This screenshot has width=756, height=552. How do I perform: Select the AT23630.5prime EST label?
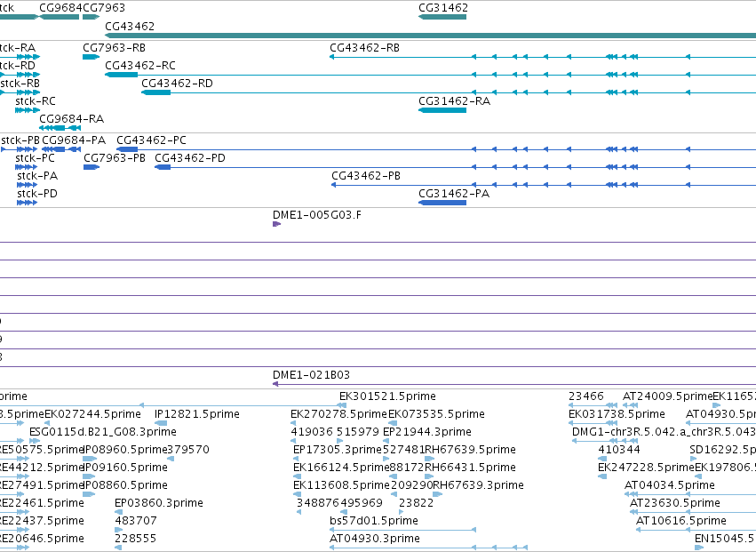[x=675, y=504]
